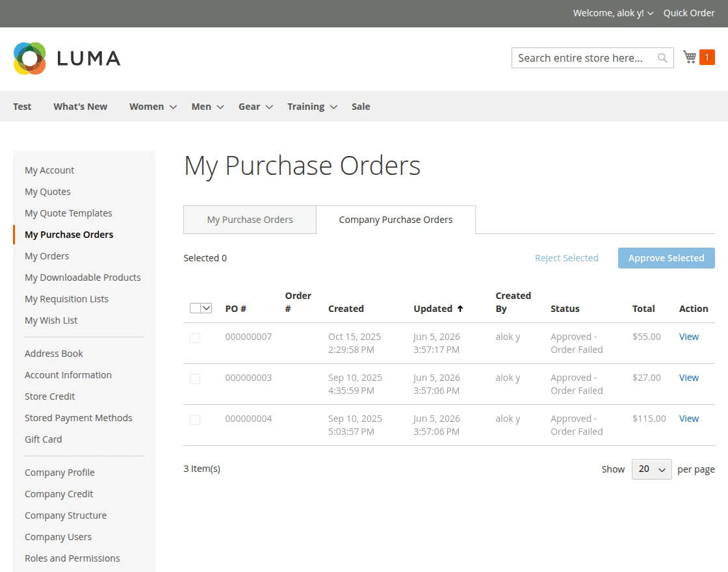Open the What's New menu item
Image resolution: width=728 pixels, height=572 pixels.
81,107
